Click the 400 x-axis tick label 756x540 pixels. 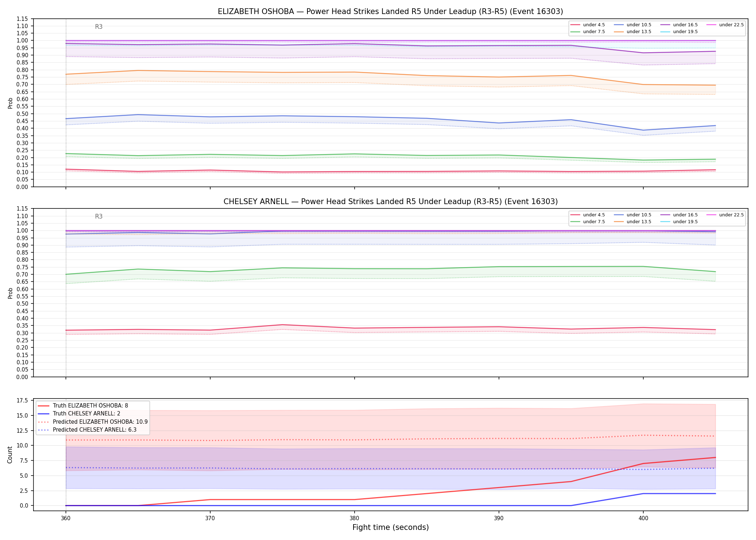coord(643,518)
